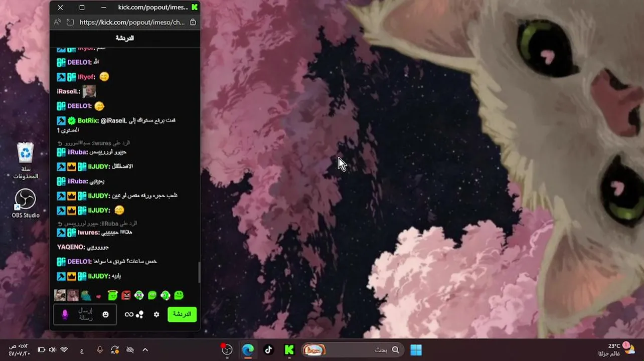The height and width of the screenshot is (361, 644).
Task: Click DEELO1's message خمس ساعات
Action: tap(125, 262)
